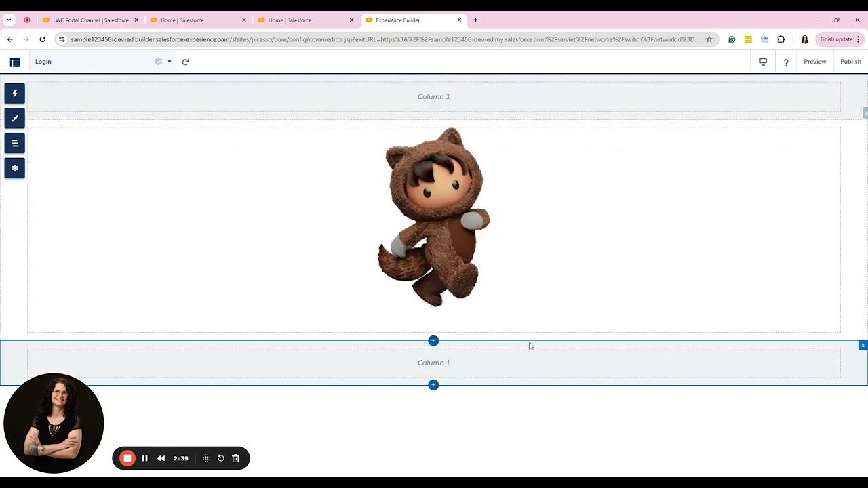Viewport: 868px width, 488px height.
Task: Open the Chrome profile avatar
Action: click(805, 39)
